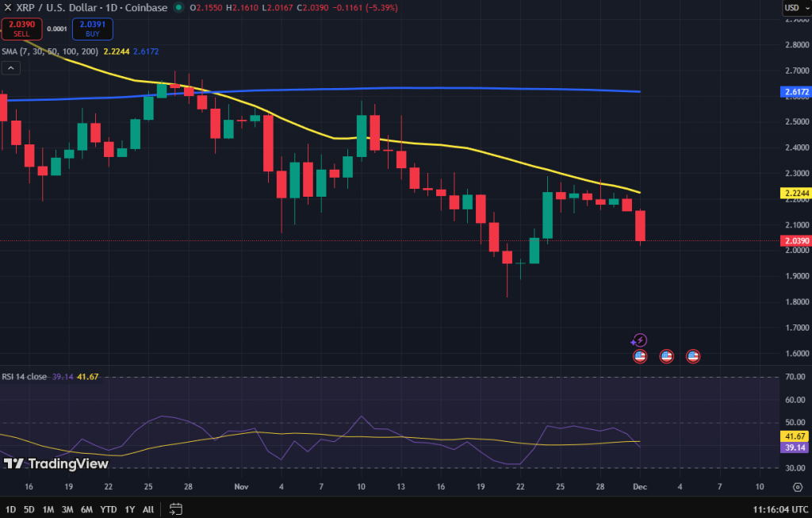Select the 1D time range
This screenshot has height=518, width=812.
pyautogui.click(x=10, y=508)
